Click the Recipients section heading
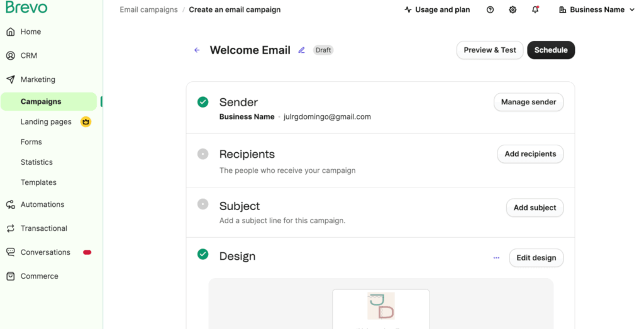Image resolution: width=644 pixels, height=329 pixels. (247, 154)
